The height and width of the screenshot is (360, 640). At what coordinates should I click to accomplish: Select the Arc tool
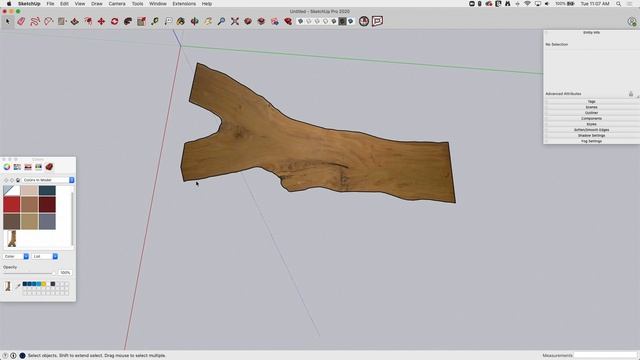pos(48,21)
